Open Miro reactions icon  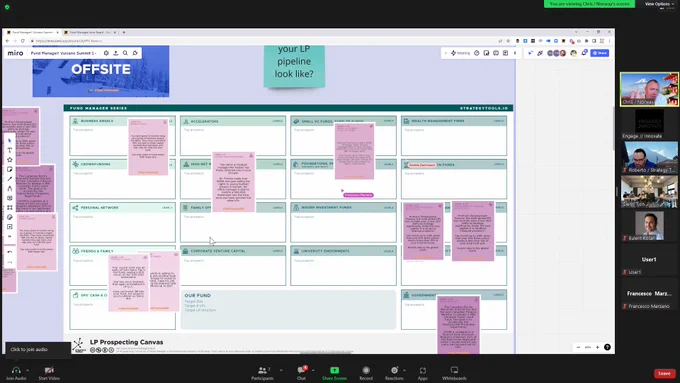540,53
